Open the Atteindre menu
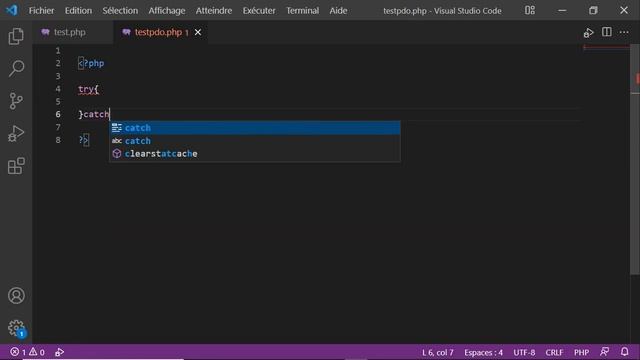The height and width of the screenshot is (360, 640). tap(214, 11)
